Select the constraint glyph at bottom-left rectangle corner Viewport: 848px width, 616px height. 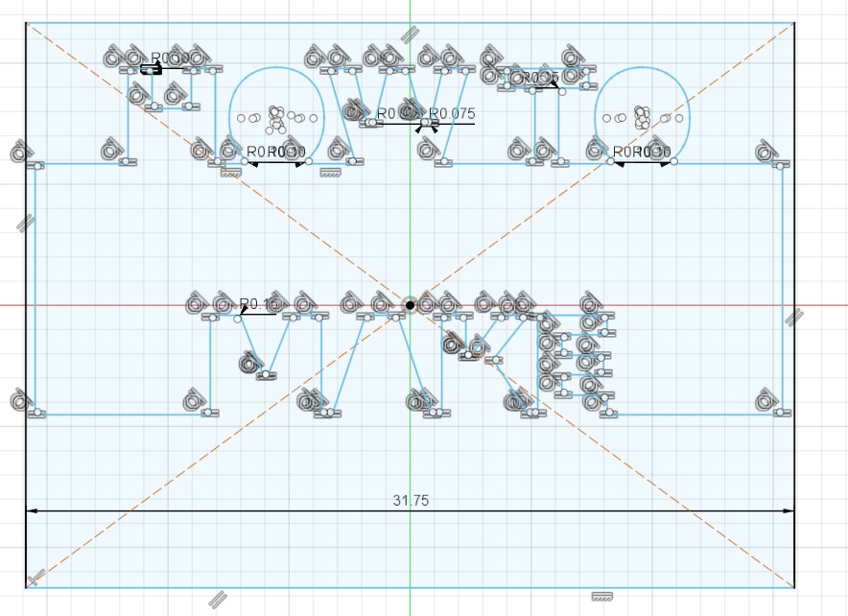click(x=36, y=578)
